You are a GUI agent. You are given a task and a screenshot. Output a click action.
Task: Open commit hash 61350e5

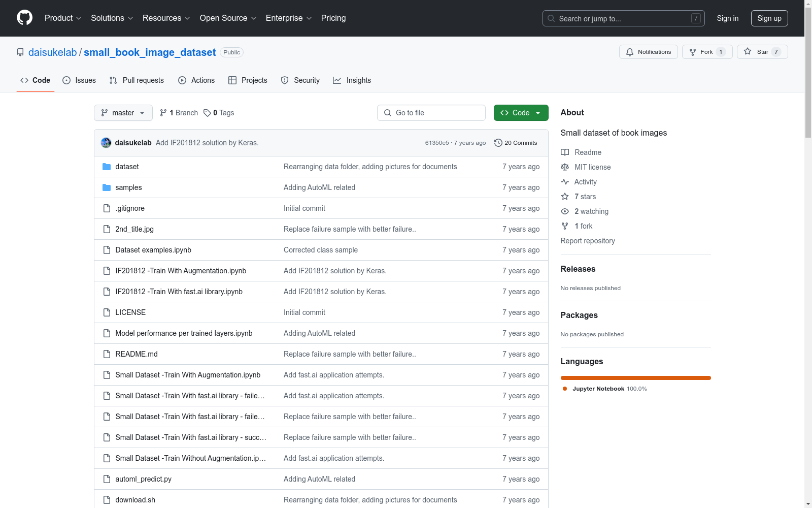click(x=437, y=143)
